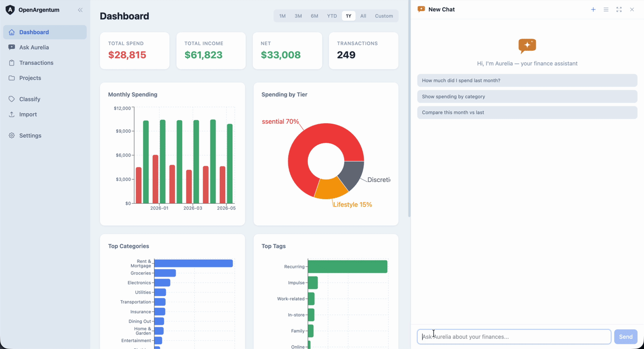Screen dimensions: 644x349
Task: Click the 'Top Categories' heading
Action: point(129,246)
